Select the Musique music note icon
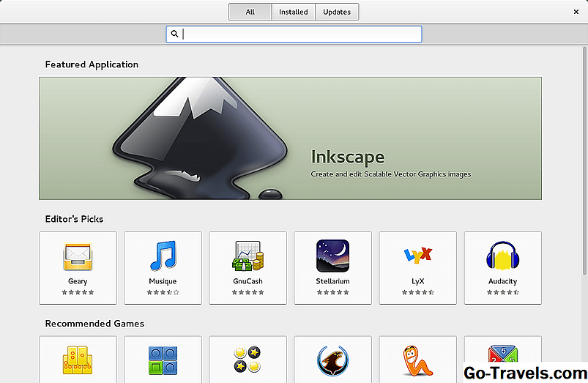The width and height of the screenshot is (588, 383). pyautogui.click(x=163, y=256)
